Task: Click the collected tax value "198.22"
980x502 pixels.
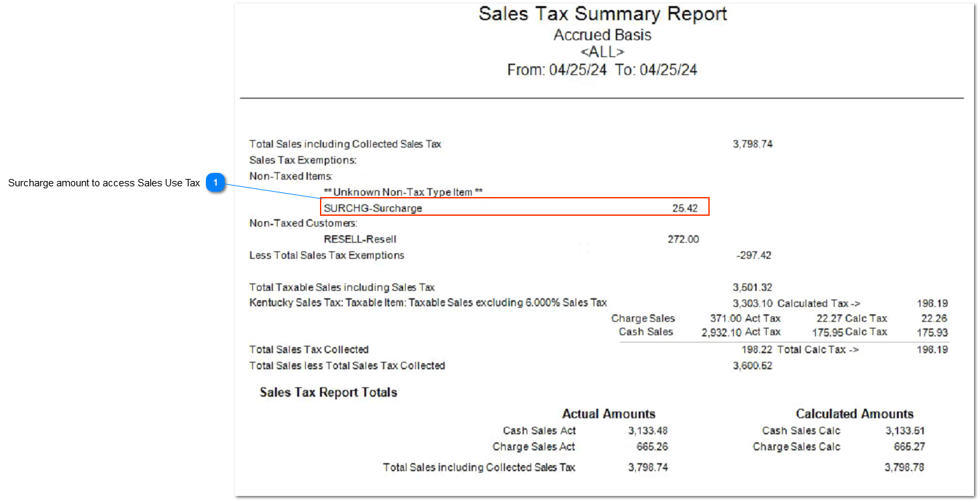Action: coord(757,349)
